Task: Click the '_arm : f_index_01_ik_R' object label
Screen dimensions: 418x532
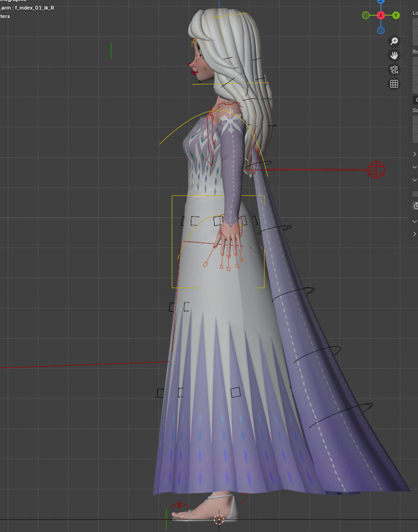Action: 27,7
